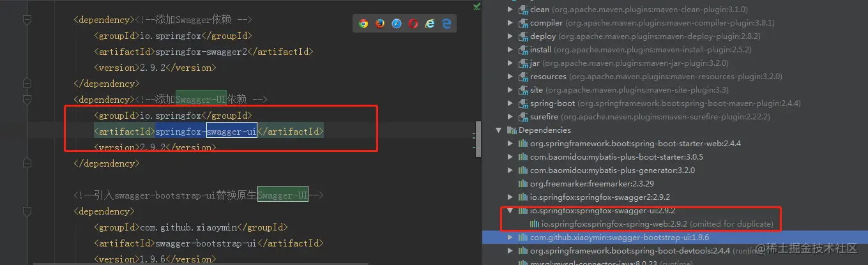Click springfox-swagger2 artifactId text in editor
Image resolution: width=868 pixels, height=265 pixels.
pos(201,52)
